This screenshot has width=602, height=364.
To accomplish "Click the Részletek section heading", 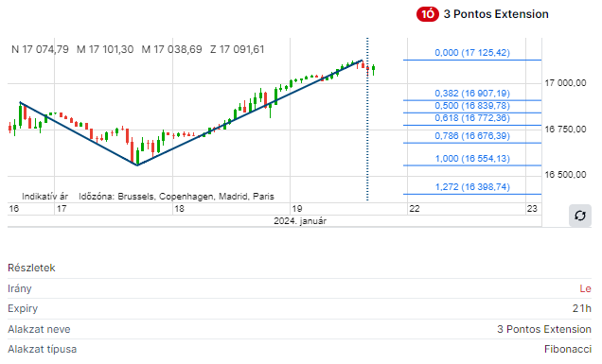I will pos(31,268).
